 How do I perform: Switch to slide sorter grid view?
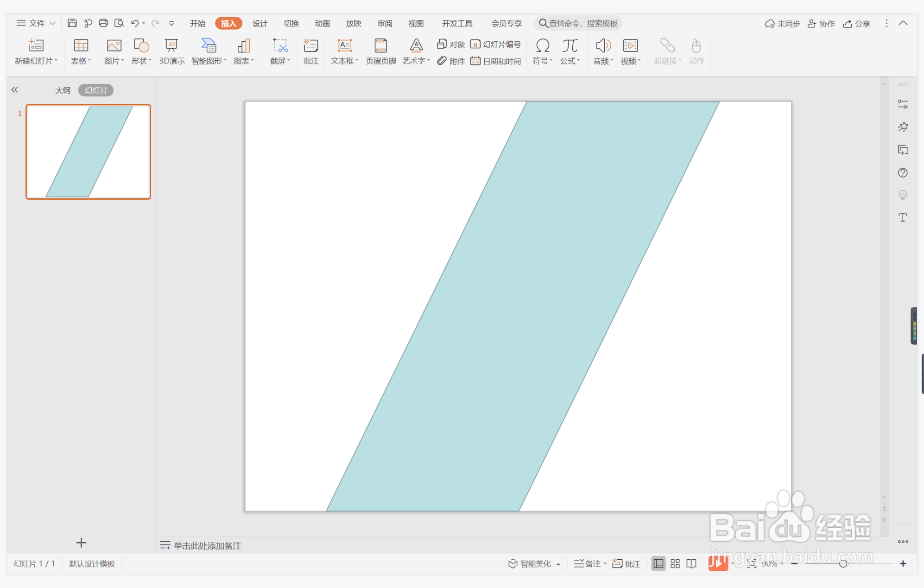675,563
